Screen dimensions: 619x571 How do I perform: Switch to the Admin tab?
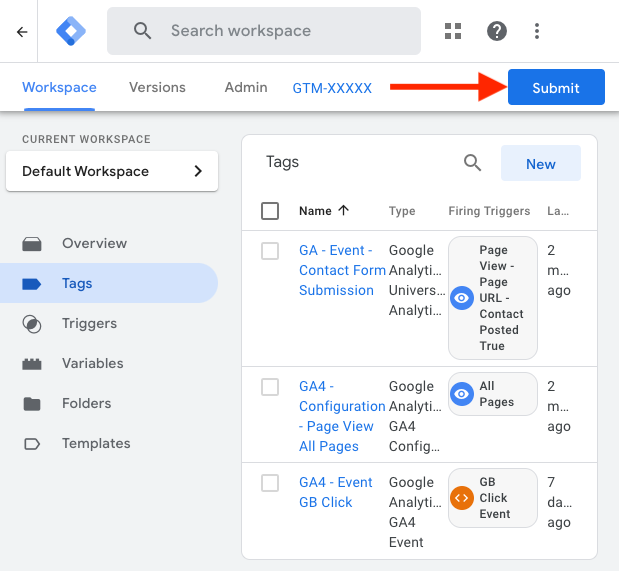(x=246, y=87)
